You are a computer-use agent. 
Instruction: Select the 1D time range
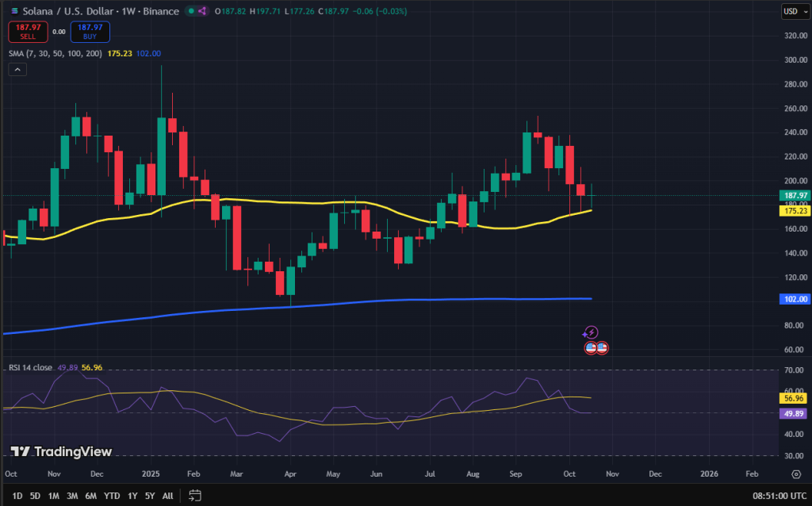pos(17,496)
